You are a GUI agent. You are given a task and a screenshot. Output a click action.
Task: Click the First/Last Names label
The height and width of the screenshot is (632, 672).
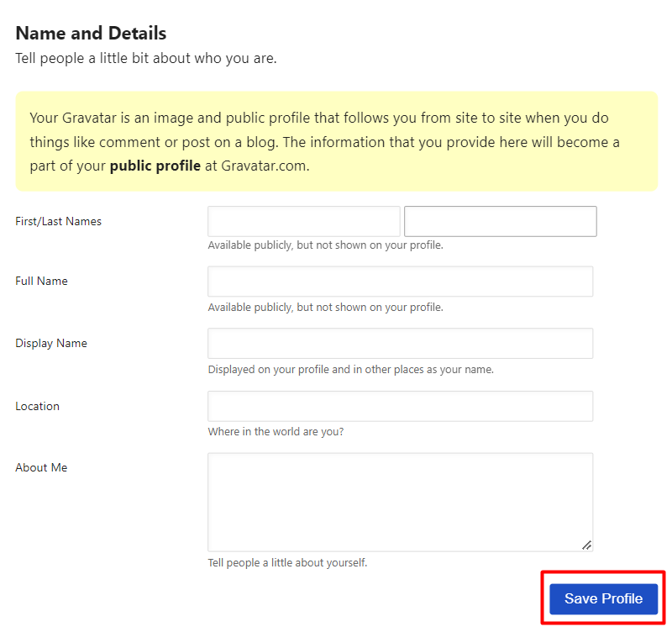[x=57, y=221]
